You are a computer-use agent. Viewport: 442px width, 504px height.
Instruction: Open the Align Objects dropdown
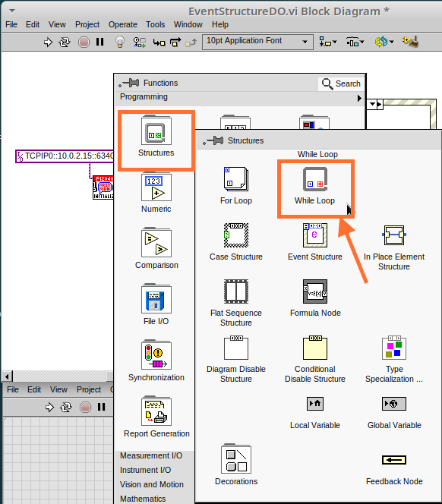pyautogui.click(x=328, y=42)
